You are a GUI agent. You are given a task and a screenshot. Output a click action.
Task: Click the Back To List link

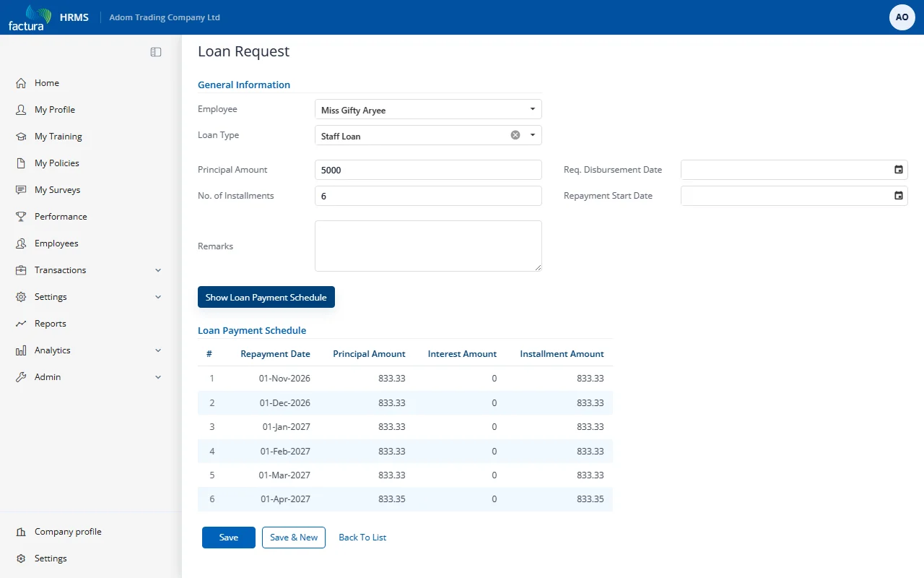[x=362, y=538]
